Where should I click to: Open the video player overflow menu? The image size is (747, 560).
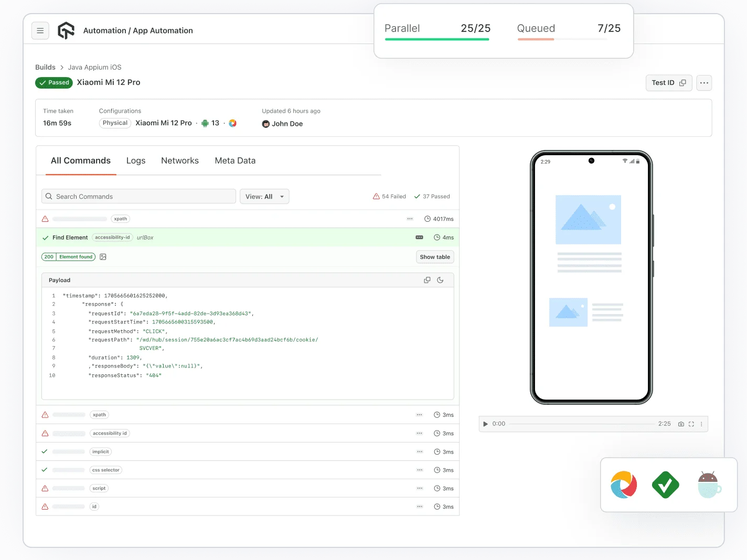click(x=701, y=424)
